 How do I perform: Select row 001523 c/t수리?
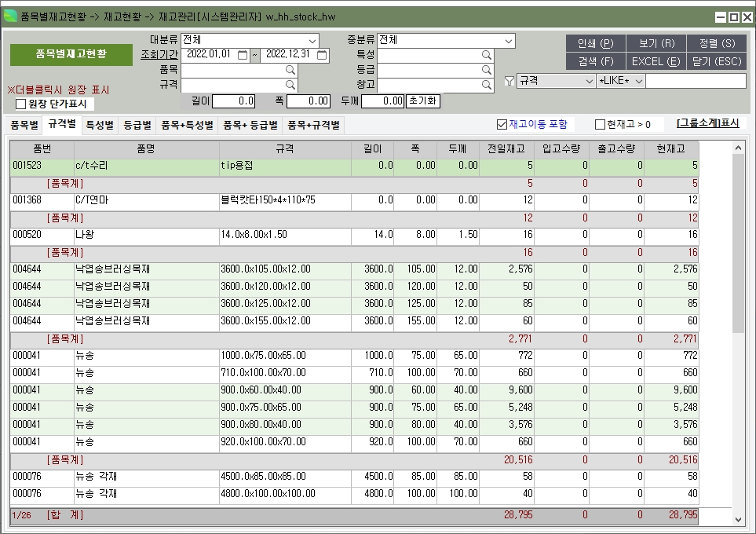pos(354,166)
